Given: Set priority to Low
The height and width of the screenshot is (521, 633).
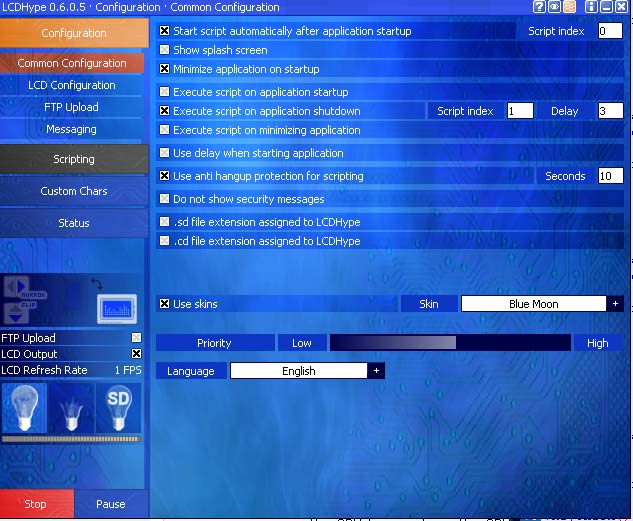Looking at the screenshot, I should 302,343.
